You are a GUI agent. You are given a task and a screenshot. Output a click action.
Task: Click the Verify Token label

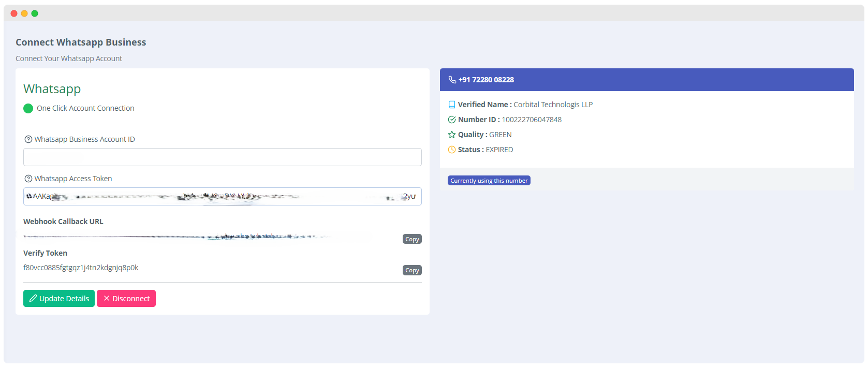45,253
